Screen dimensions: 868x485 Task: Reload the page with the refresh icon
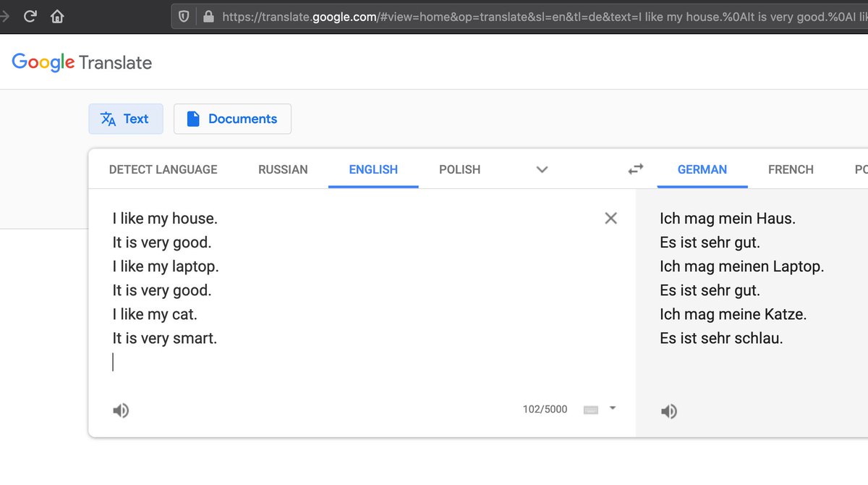coord(30,16)
